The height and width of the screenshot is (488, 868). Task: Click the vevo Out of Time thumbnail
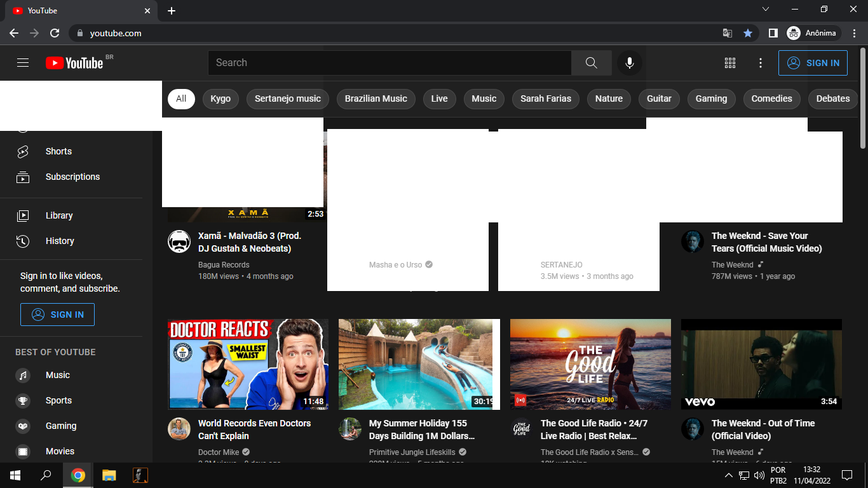pyautogui.click(x=761, y=364)
